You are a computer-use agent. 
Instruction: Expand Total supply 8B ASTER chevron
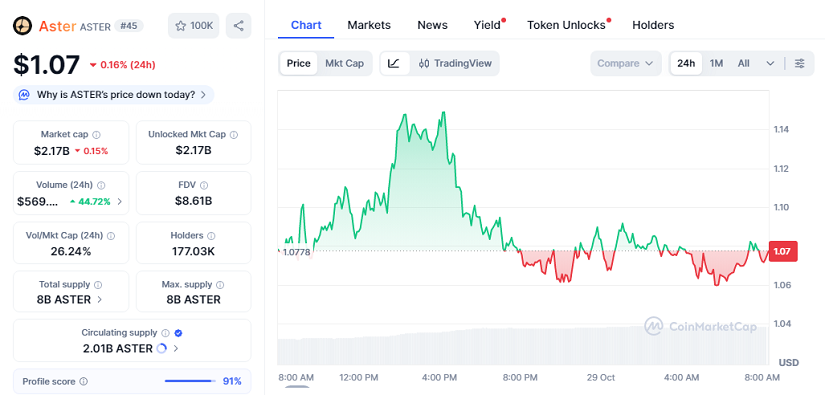click(100, 300)
